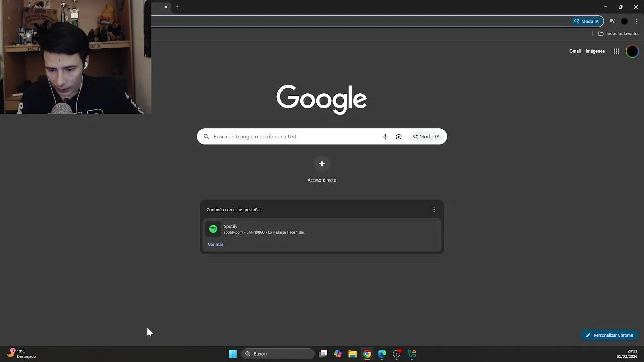Launch Copilot from the taskbar
Viewport: 644px width, 362px height.
click(338, 354)
